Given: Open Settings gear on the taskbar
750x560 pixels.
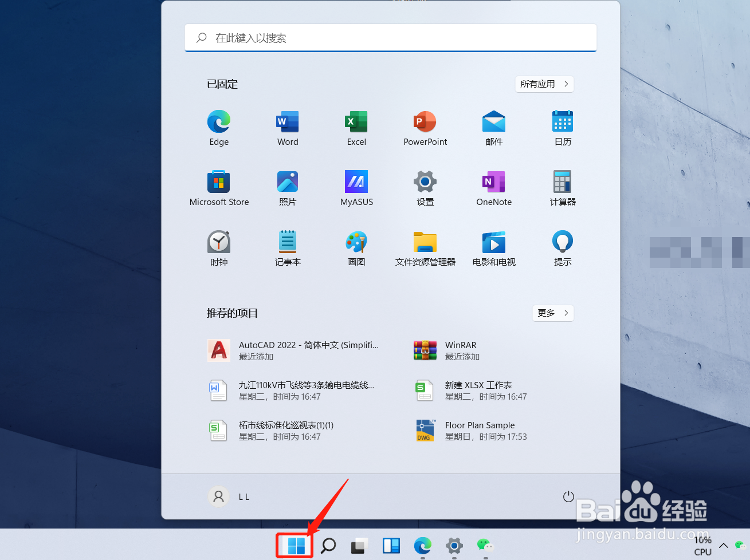Looking at the screenshot, I should (454, 546).
